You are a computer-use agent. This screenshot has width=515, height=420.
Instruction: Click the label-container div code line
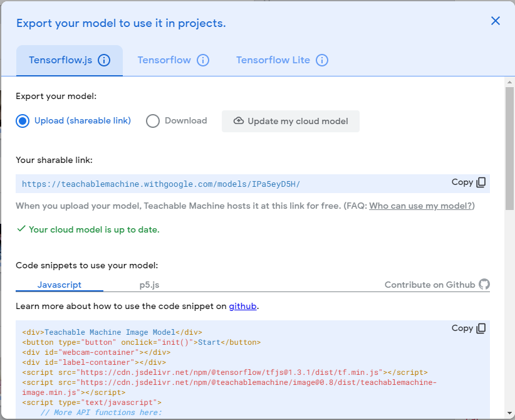pos(94,362)
